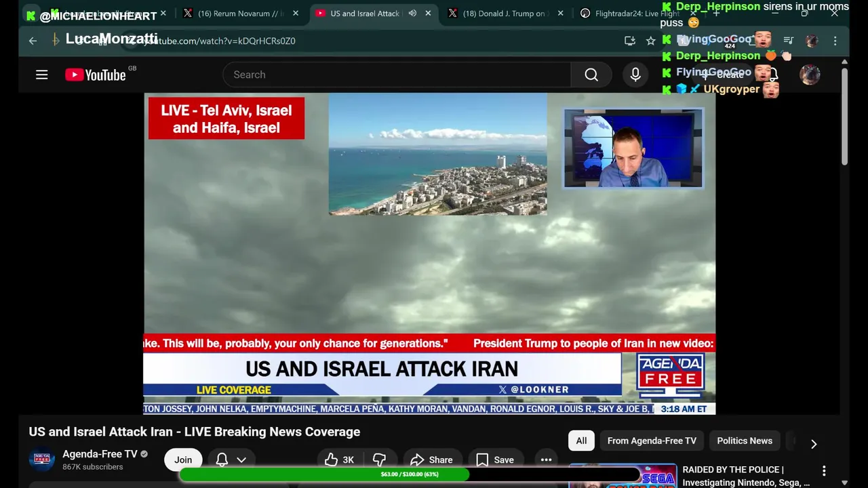Like the video with thumbs up
Viewport: 868px width, 488px height.
(x=339, y=460)
